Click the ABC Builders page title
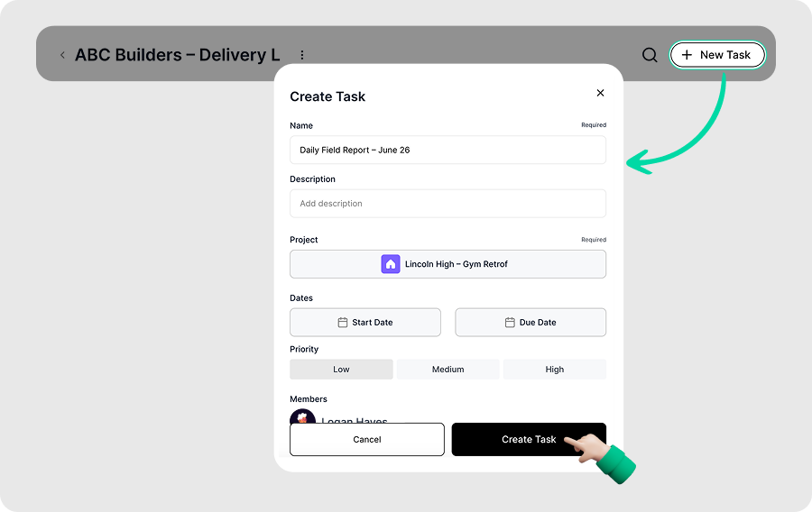 click(x=177, y=55)
